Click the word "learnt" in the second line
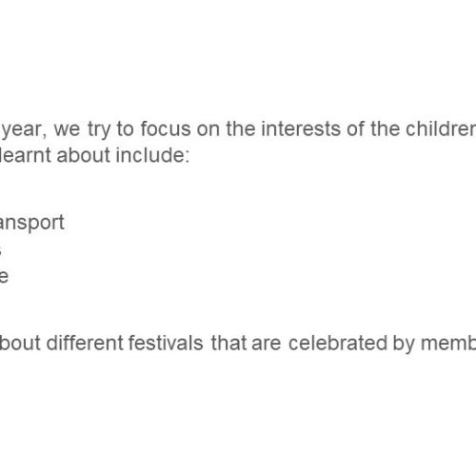The width and height of the screenshot is (476, 476). click(x=26, y=155)
